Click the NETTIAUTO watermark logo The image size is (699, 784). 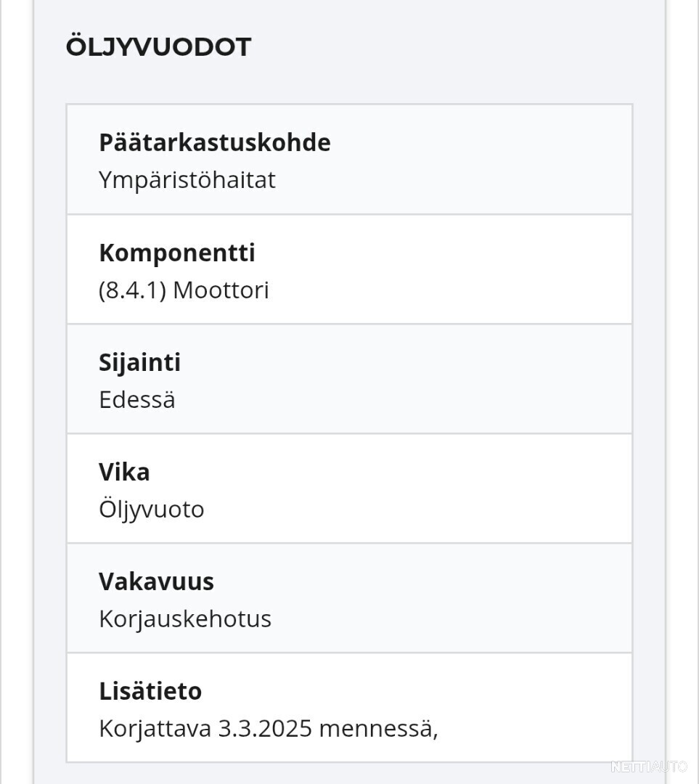(x=649, y=766)
